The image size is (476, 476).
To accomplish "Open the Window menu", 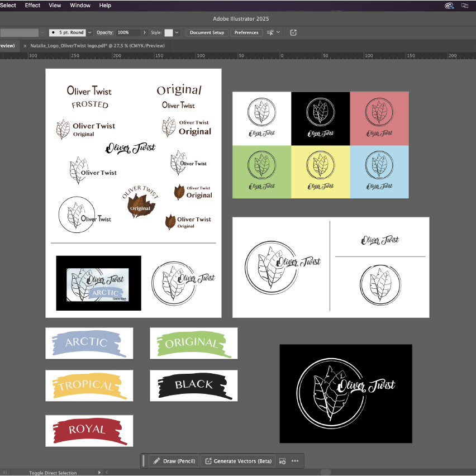I will [x=80, y=5].
